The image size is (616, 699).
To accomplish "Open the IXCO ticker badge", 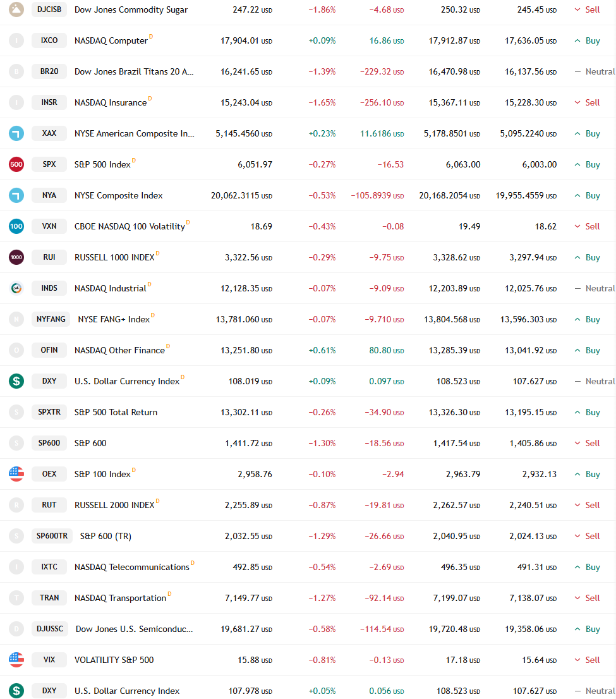I will point(49,40).
